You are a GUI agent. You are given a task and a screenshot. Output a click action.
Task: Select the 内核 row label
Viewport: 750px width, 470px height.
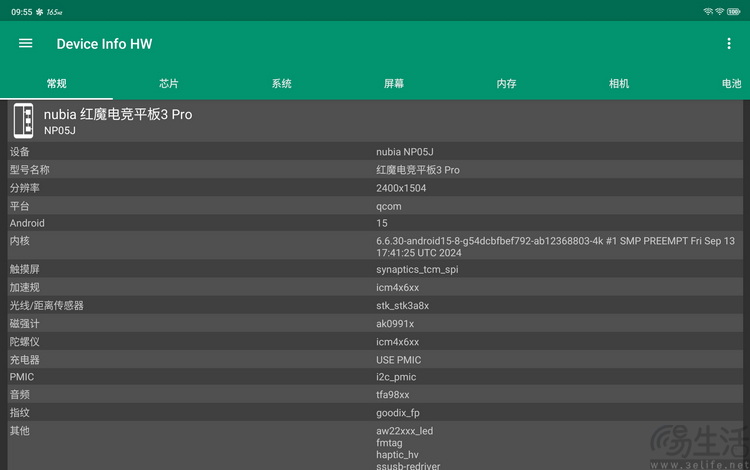[x=20, y=241]
